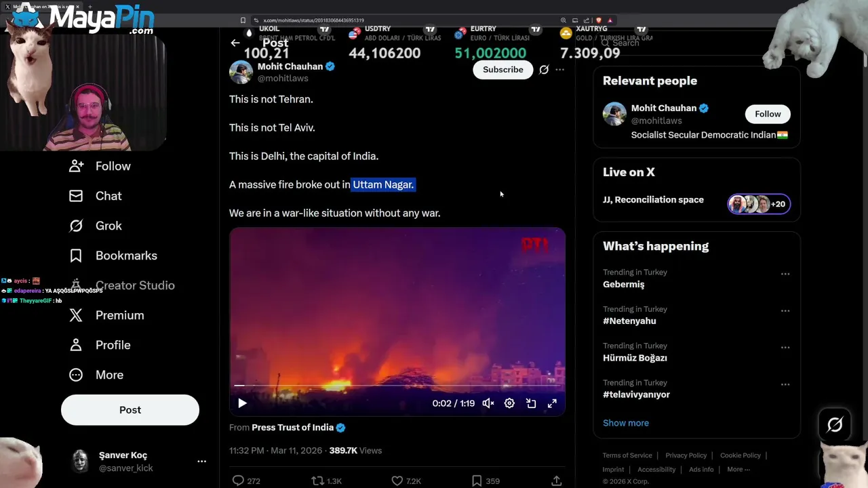
Task: Unmute the video sound
Action: (488, 403)
